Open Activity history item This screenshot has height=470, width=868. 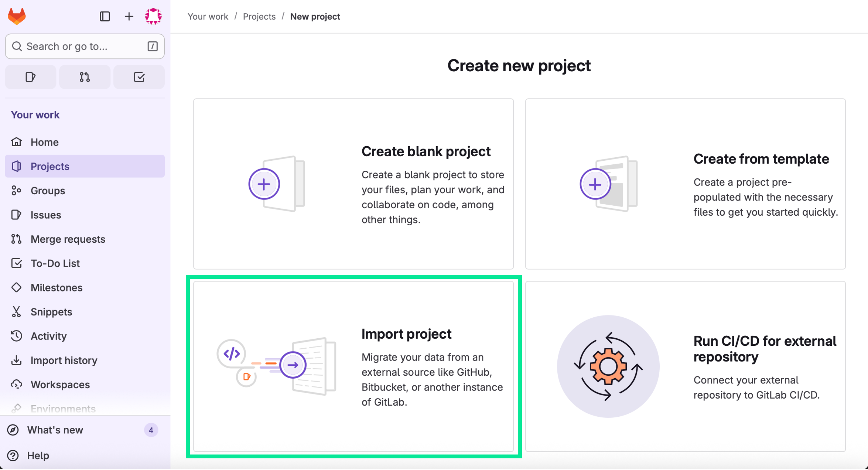coord(48,336)
